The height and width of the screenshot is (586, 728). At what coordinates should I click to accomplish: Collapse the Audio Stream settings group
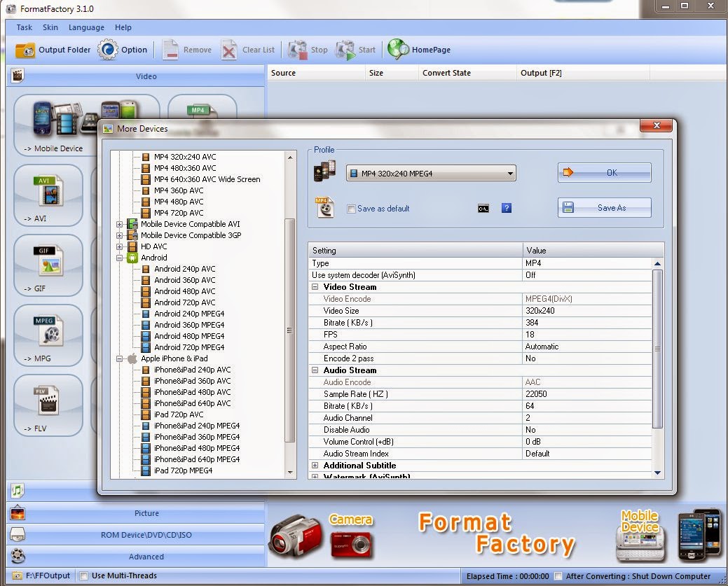pyautogui.click(x=315, y=370)
